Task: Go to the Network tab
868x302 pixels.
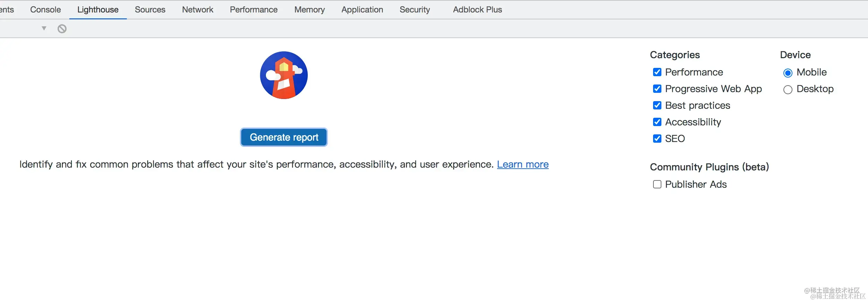Action: 198,10
